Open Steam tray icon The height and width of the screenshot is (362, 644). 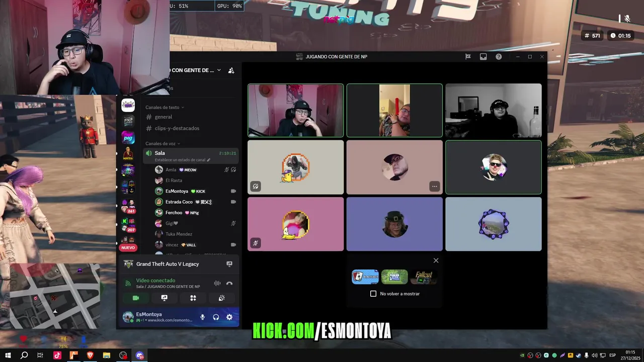(579, 355)
